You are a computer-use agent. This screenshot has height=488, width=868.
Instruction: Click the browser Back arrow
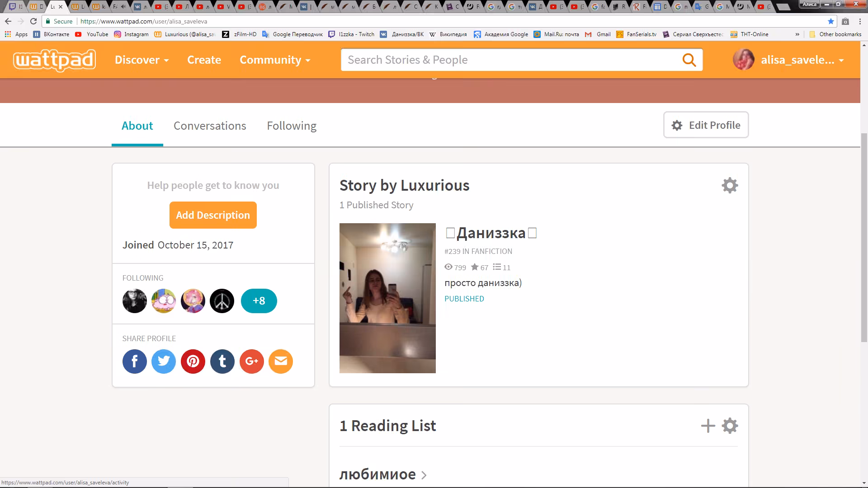tap(8, 21)
